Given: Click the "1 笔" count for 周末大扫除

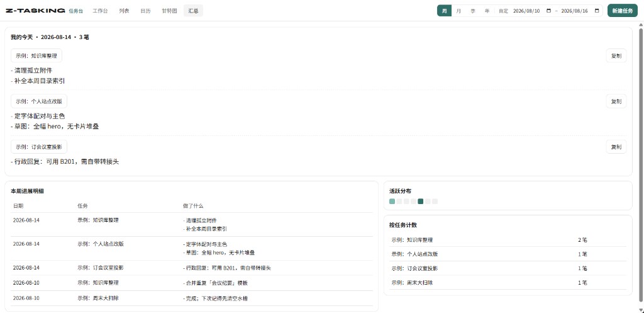Looking at the screenshot, I should pos(582,283).
